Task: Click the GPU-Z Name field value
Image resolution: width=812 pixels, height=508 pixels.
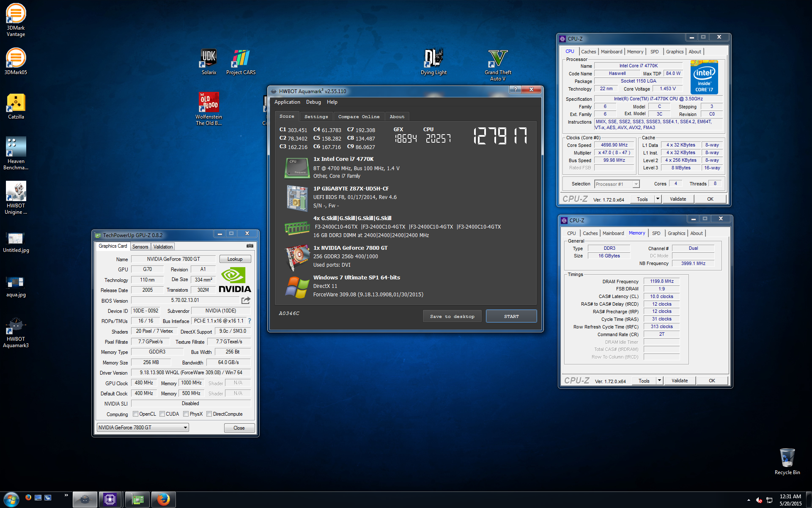Action: (173, 259)
